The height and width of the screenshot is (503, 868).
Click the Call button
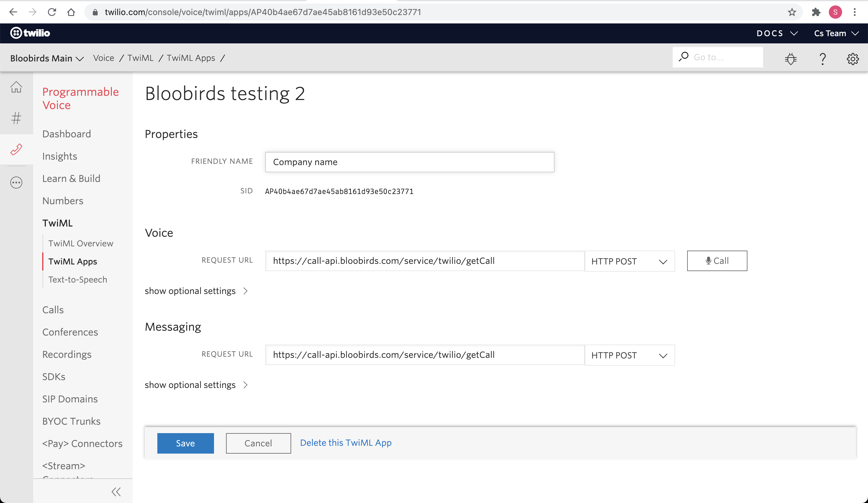coord(717,261)
